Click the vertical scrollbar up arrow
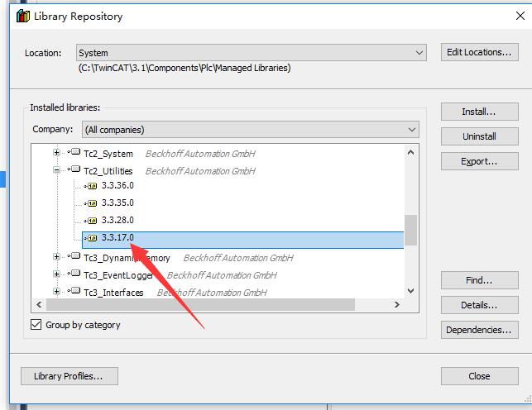 coord(410,152)
